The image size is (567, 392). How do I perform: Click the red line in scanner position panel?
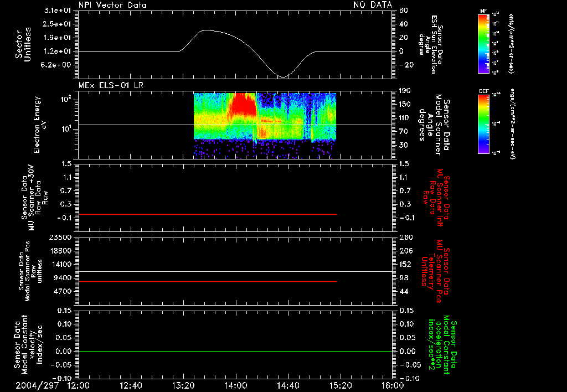(208, 281)
